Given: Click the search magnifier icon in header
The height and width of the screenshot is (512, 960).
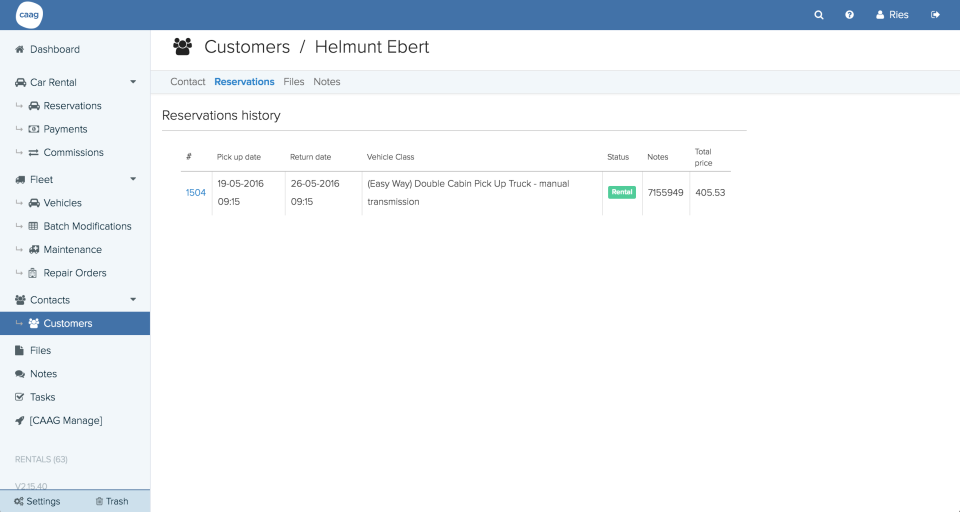Looking at the screenshot, I should [x=819, y=15].
